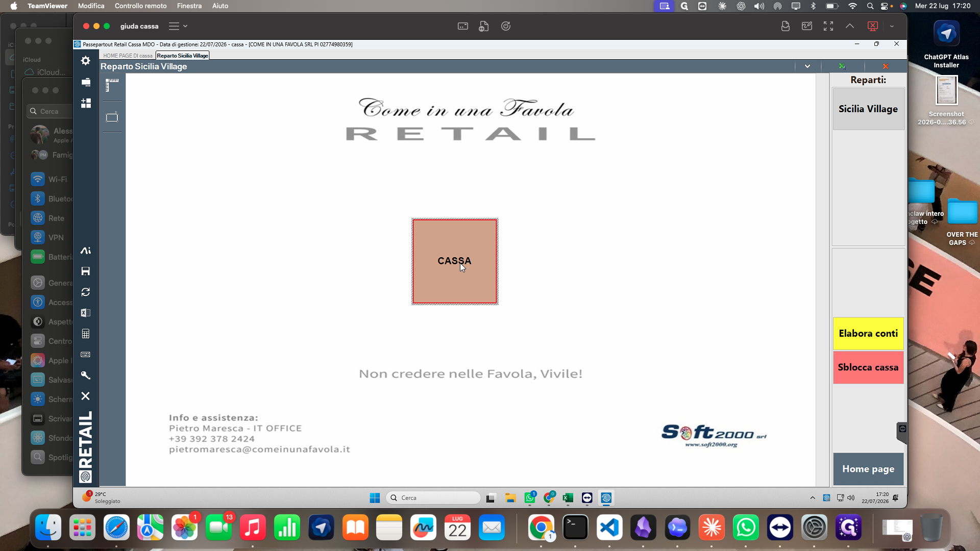Image resolution: width=980 pixels, height=551 pixels.
Task: Open the settings gear in sidebar
Action: [x=86, y=61]
